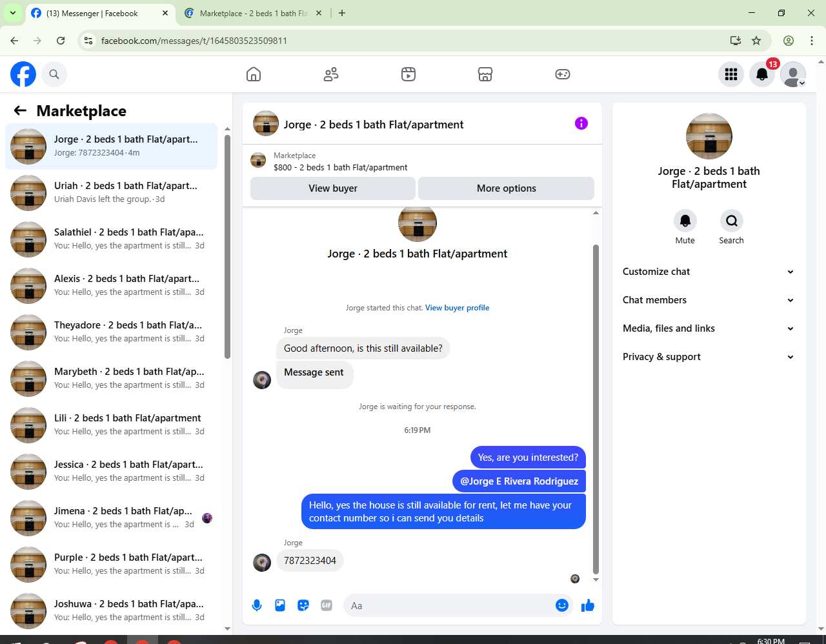826x644 pixels.
Task: Expand Chat members section
Action: [709, 300]
